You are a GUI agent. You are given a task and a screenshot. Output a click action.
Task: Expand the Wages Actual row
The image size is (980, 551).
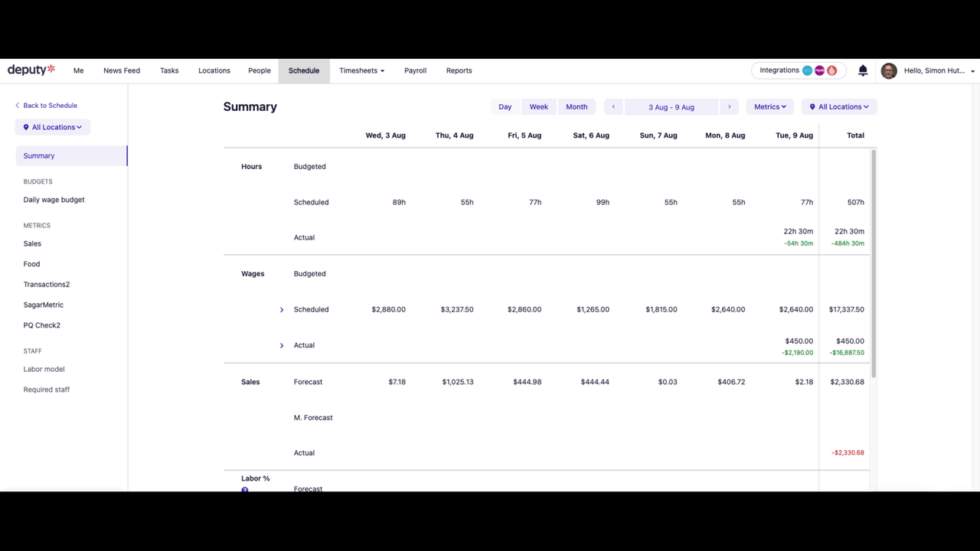click(x=282, y=346)
